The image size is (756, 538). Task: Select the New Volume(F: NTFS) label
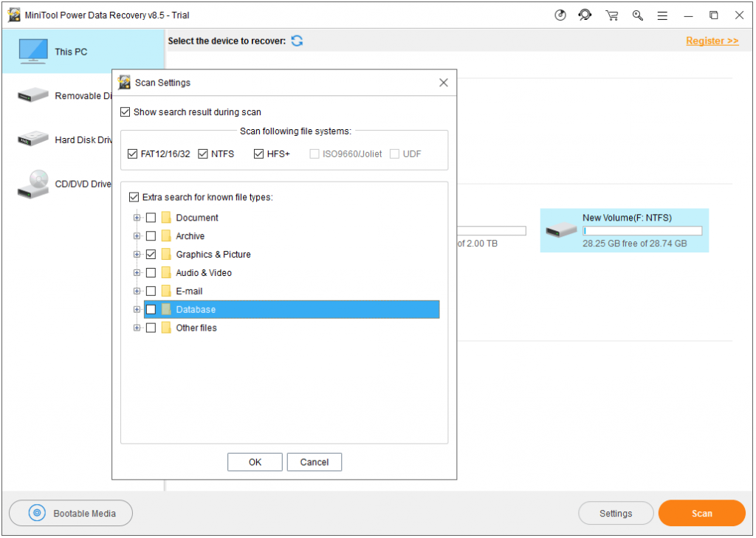coord(627,218)
